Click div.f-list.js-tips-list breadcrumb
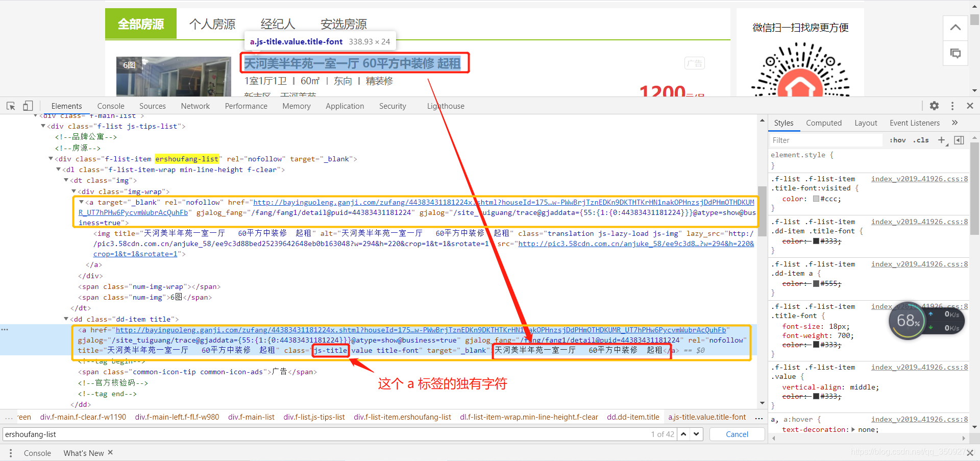 (314, 417)
